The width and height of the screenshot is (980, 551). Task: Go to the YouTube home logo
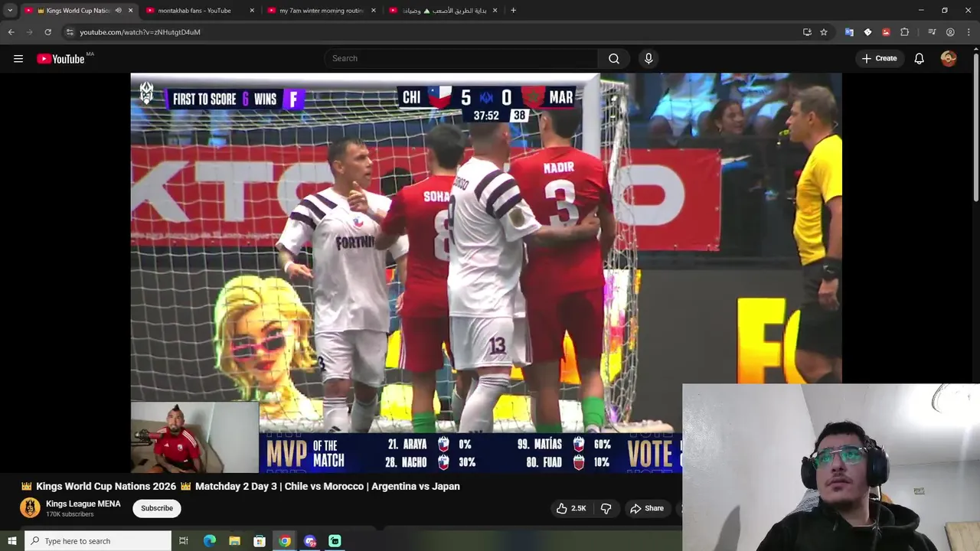pyautogui.click(x=60, y=59)
